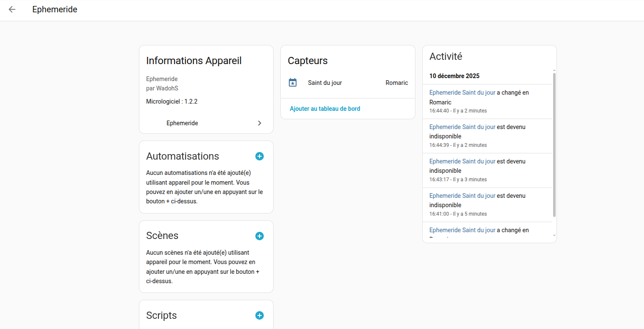Follow Ephemeride Saint du jour link at 16:41:00
This screenshot has width=644, height=329.
462,196
